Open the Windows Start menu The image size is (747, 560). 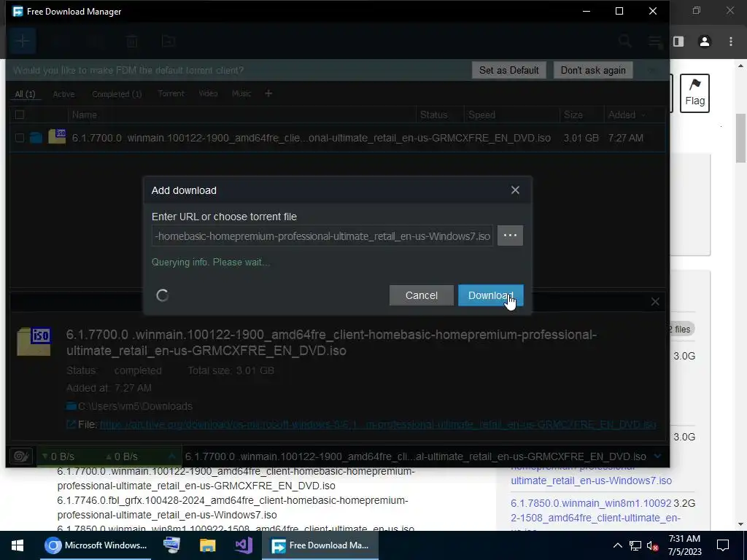click(x=18, y=545)
